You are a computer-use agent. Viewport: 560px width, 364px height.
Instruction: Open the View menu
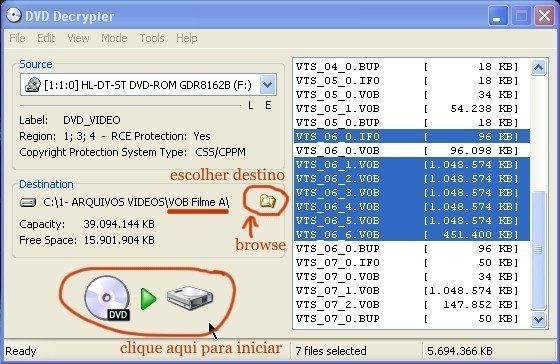tap(78, 38)
